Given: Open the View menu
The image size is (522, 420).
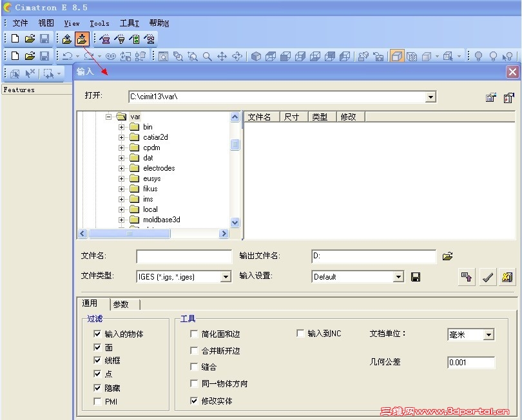Looking at the screenshot, I should point(72,23).
